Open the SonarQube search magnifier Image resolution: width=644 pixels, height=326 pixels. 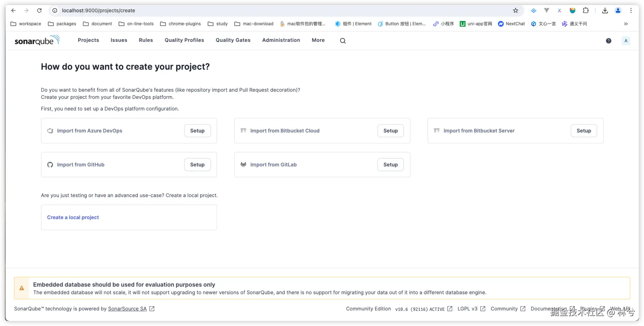[343, 41]
